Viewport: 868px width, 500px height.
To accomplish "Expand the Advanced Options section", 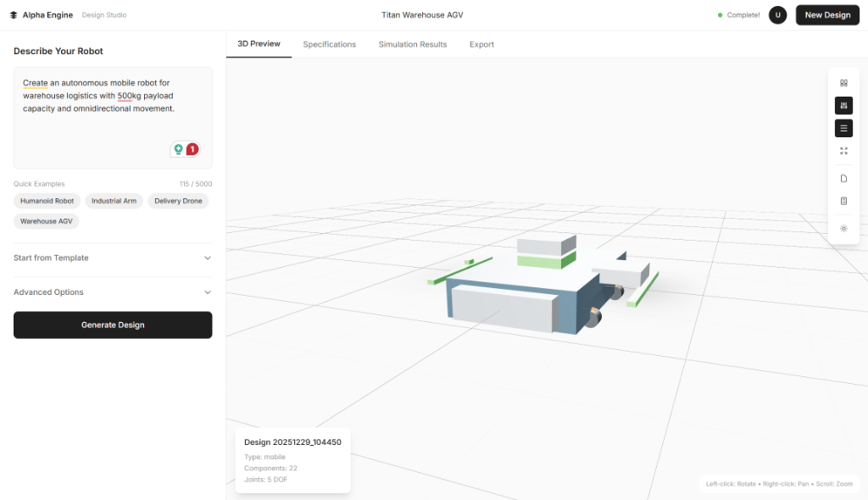I will (113, 292).
